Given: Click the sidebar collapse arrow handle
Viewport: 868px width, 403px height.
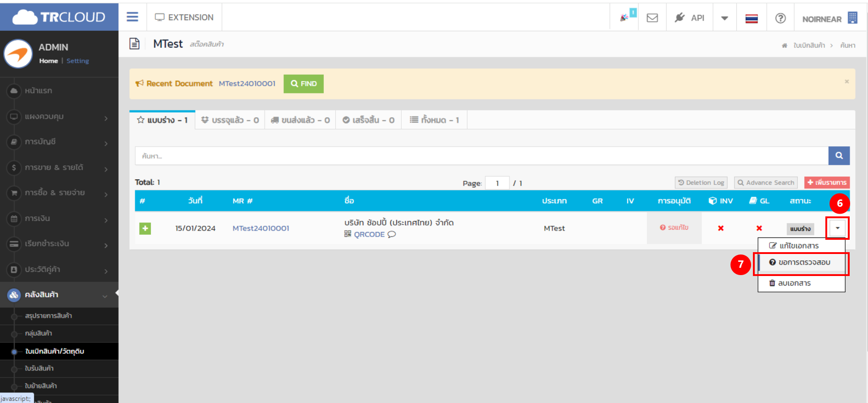Looking at the screenshot, I should pyautogui.click(x=116, y=293).
